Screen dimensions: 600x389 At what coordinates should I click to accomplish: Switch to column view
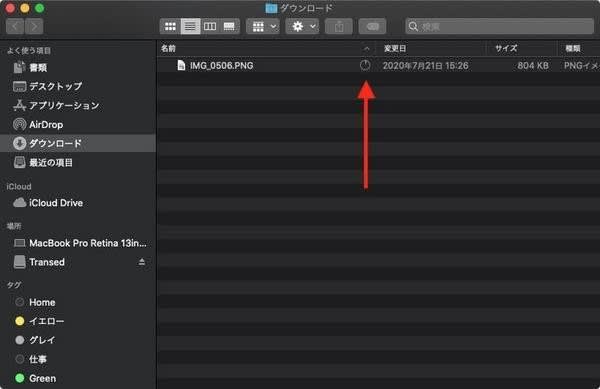point(210,26)
